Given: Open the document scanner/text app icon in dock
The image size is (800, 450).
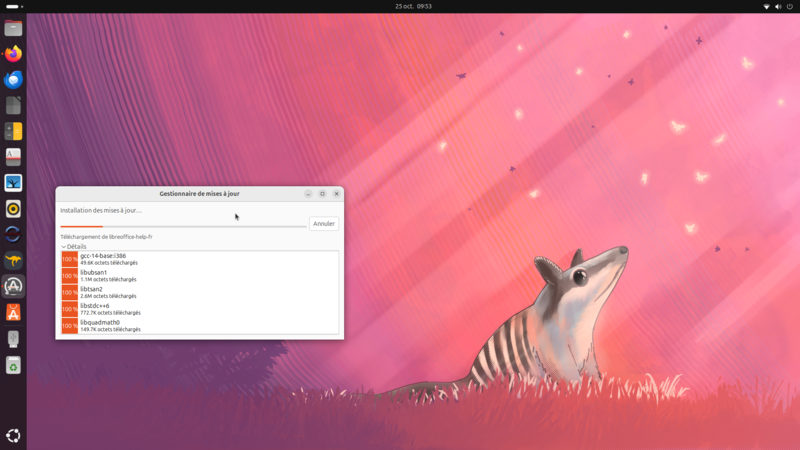Looking at the screenshot, I should click(13, 157).
